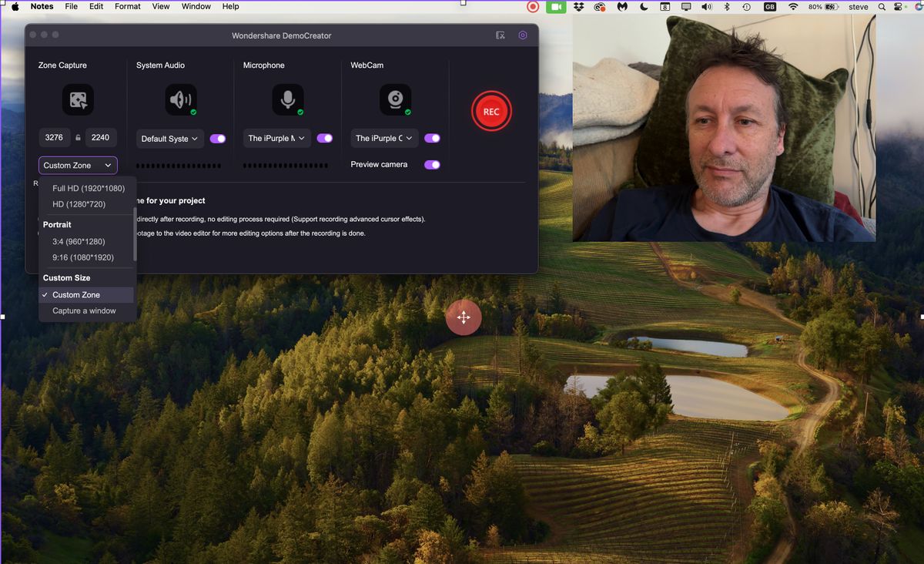This screenshot has width=924, height=564.
Task: Open the video editor icon in the title bar
Action: 500,35
